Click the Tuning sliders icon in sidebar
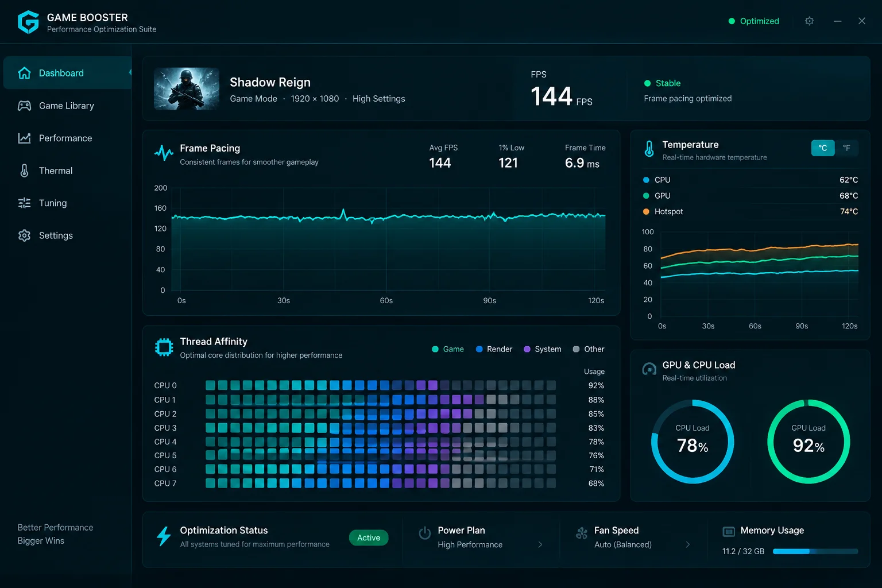882x588 pixels. coord(24,203)
